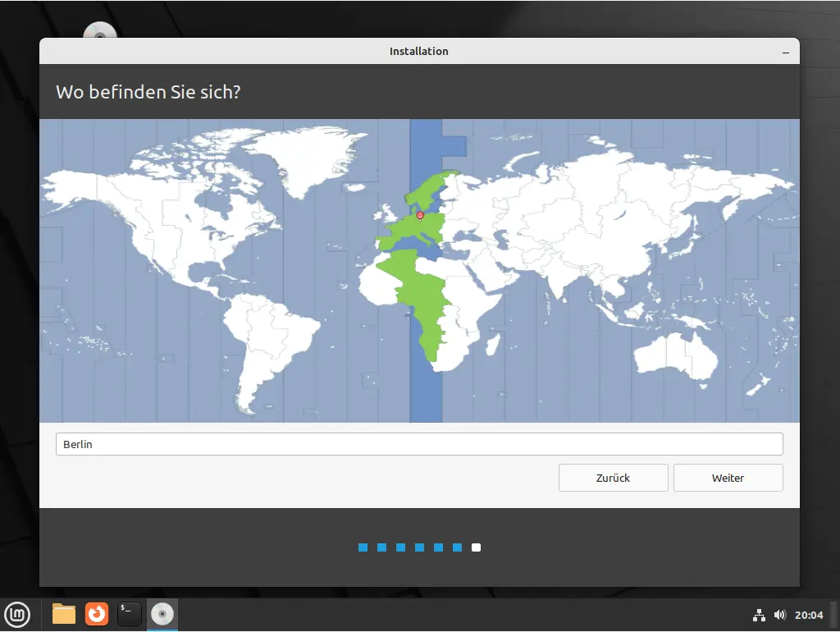The image size is (840, 632).
Task: Click the red Berlin location pin
Action: point(420,216)
